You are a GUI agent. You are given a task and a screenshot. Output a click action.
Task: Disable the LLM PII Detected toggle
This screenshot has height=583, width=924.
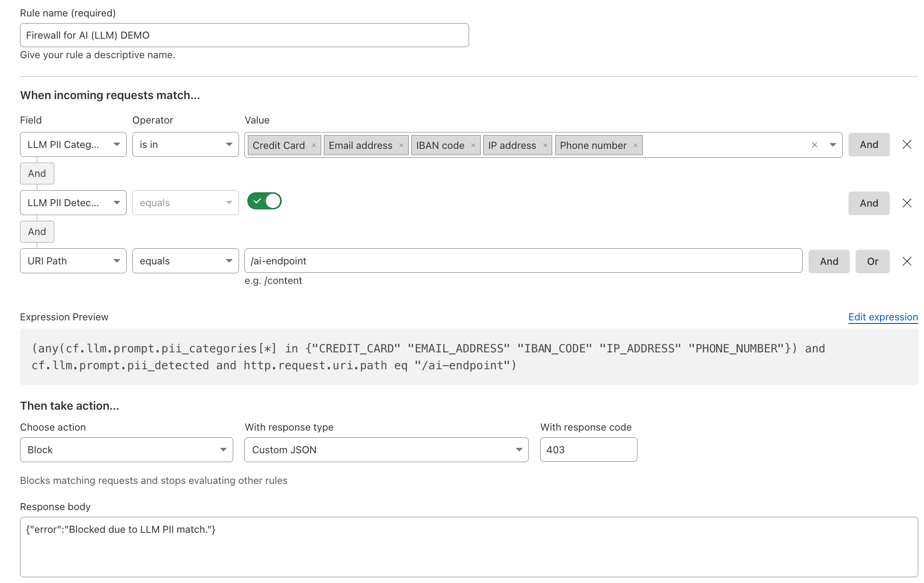264,201
